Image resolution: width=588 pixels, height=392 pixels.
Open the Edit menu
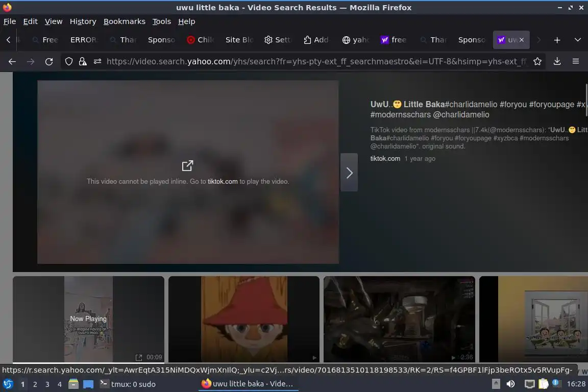click(x=31, y=21)
